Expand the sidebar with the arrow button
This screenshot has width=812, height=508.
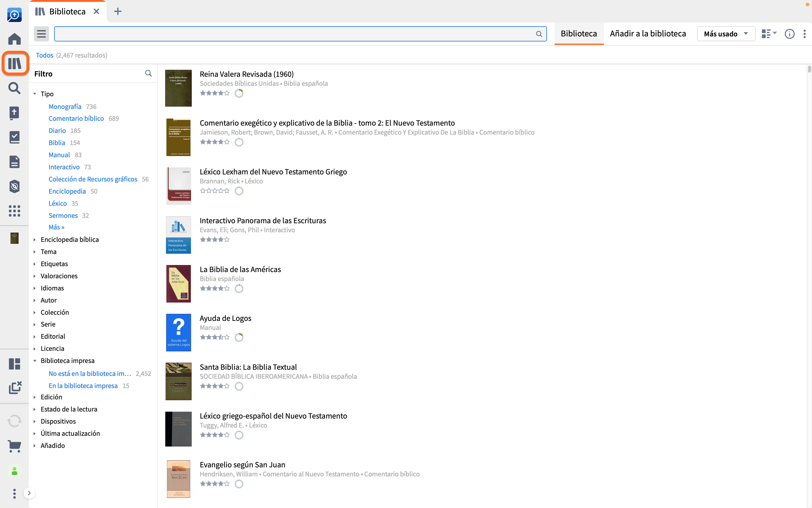coord(29,493)
